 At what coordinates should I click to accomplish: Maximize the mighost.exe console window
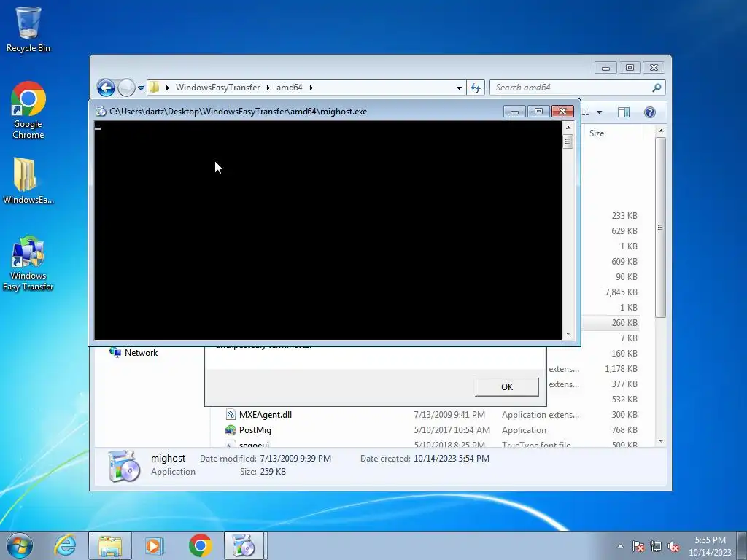pos(538,112)
